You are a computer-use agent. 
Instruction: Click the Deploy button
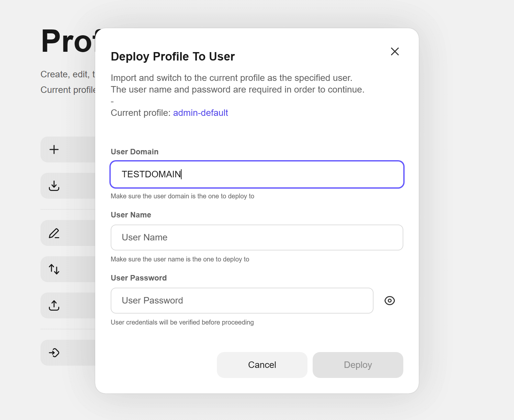(x=358, y=365)
